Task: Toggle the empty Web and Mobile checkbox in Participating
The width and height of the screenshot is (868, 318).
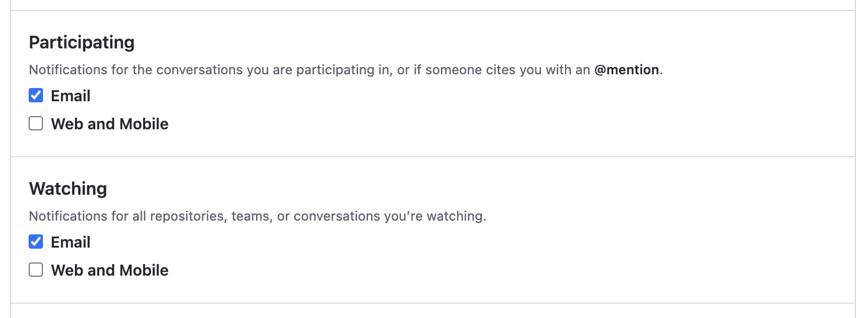Action: 35,124
